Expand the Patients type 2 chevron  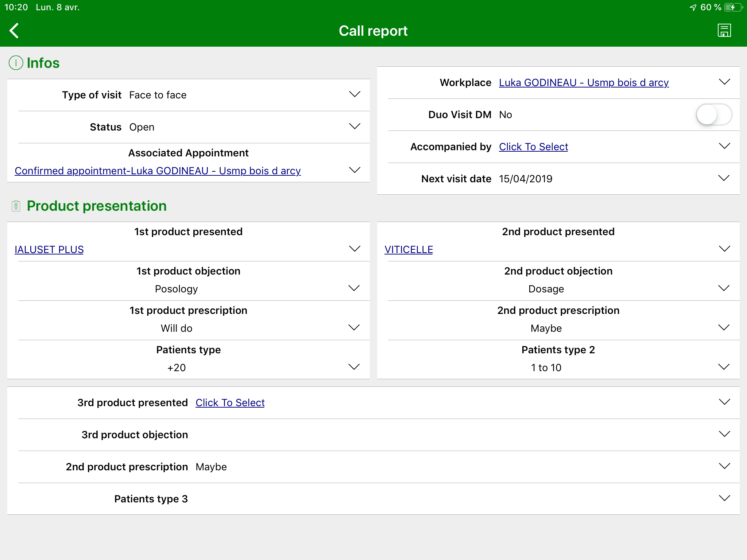(724, 367)
